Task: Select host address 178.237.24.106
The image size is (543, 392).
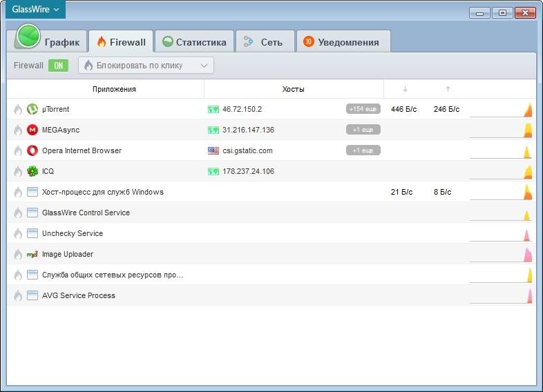Action: click(x=248, y=171)
